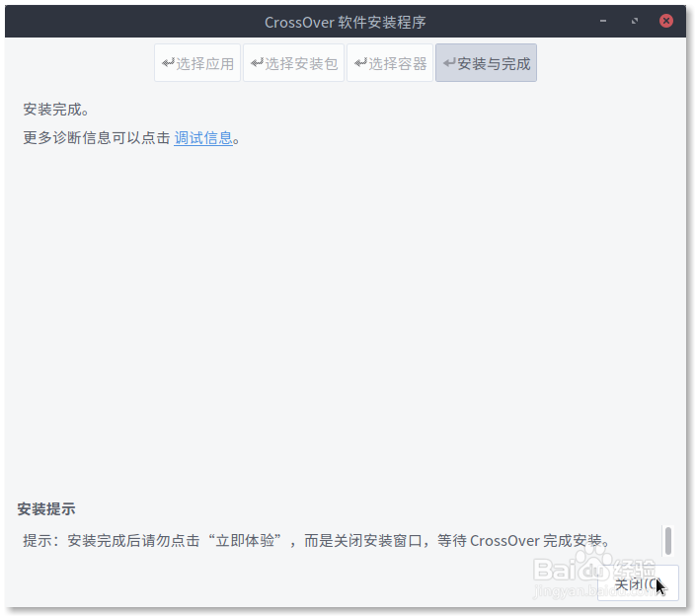
Task: Close window with red X button
Action: tap(665, 21)
